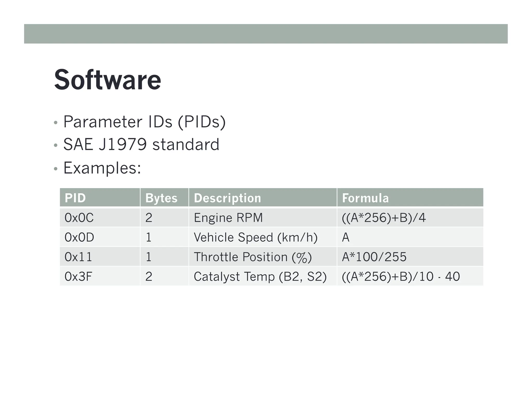Click the Vehicle Speed (km/h) cell
Screen dimensions: 532x411
pyautogui.click(x=256, y=237)
